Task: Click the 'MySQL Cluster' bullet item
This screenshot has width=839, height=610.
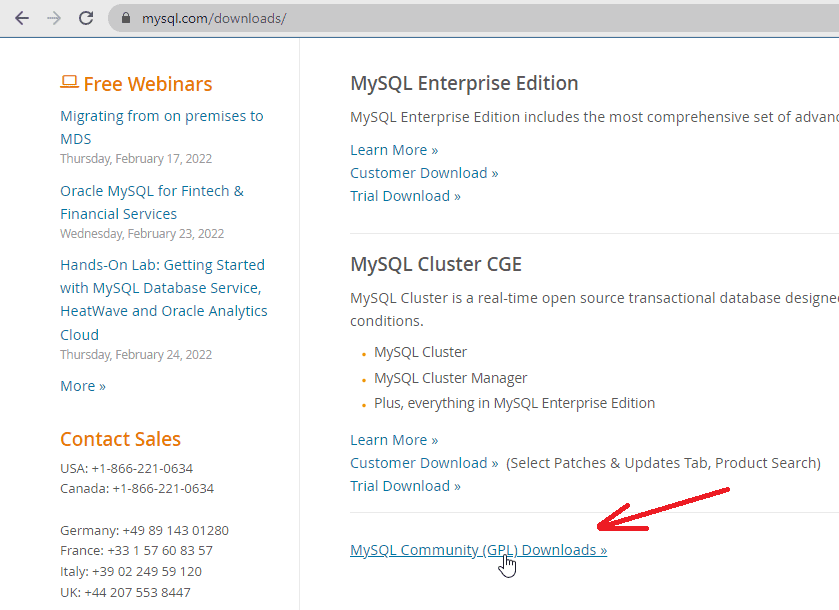Action: [x=421, y=352]
